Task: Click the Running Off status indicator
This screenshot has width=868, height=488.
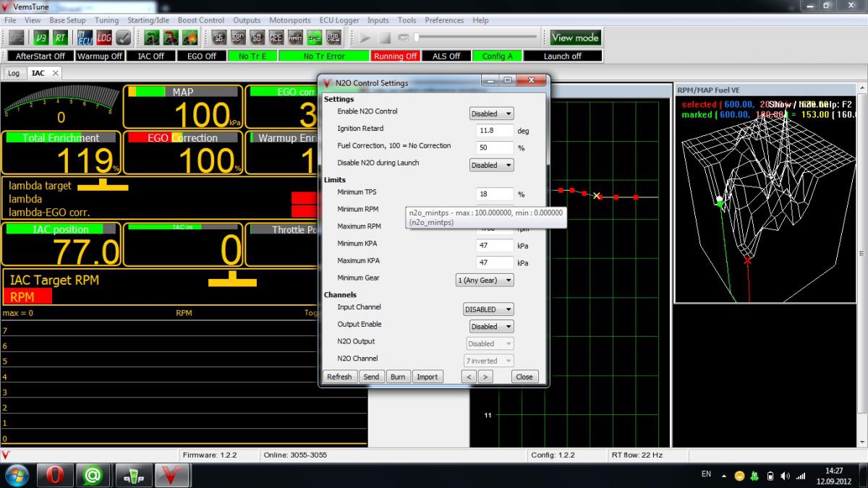Action: click(395, 56)
